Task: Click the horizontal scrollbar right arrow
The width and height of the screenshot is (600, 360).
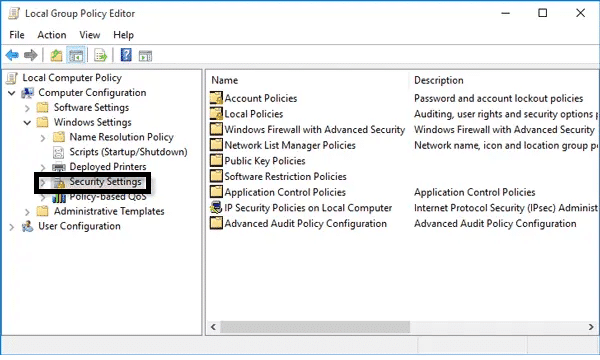Action: click(x=591, y=327)
